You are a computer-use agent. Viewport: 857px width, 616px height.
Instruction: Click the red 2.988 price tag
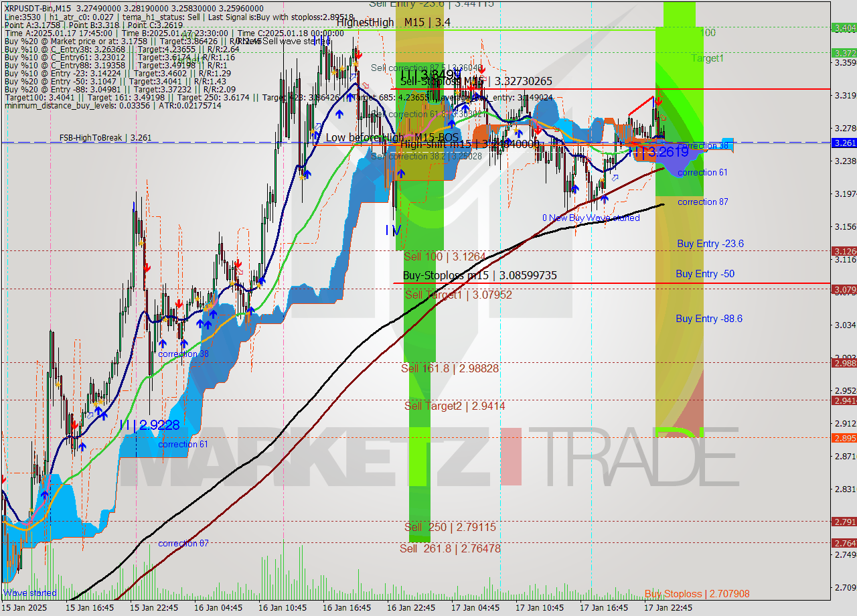click(844, 363)
